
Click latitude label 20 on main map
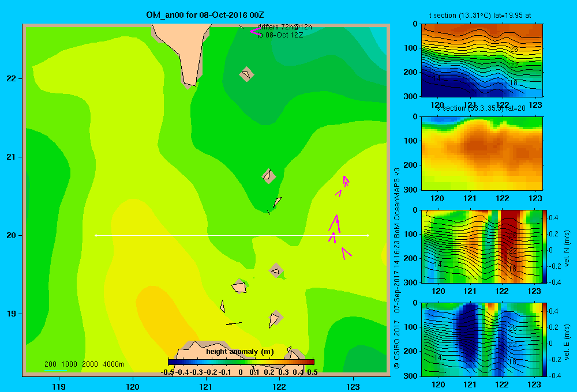click(12, 235)
